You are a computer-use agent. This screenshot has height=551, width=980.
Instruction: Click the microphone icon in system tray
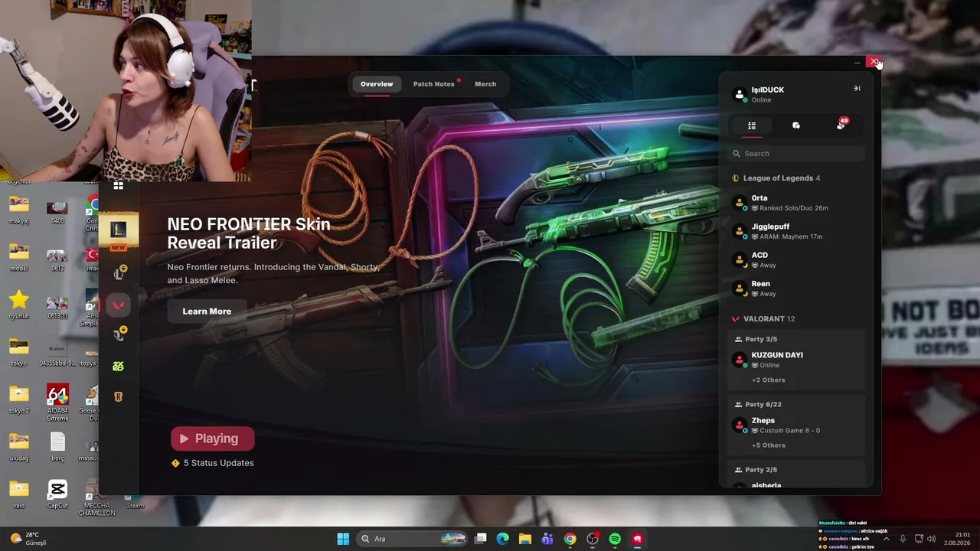coord(903,539)
